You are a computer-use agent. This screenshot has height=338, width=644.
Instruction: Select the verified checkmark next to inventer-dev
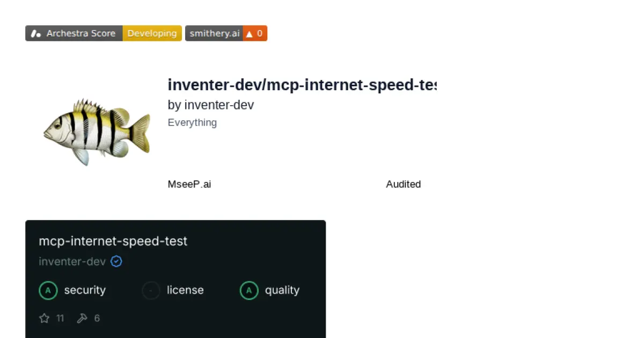pos(116,261)
